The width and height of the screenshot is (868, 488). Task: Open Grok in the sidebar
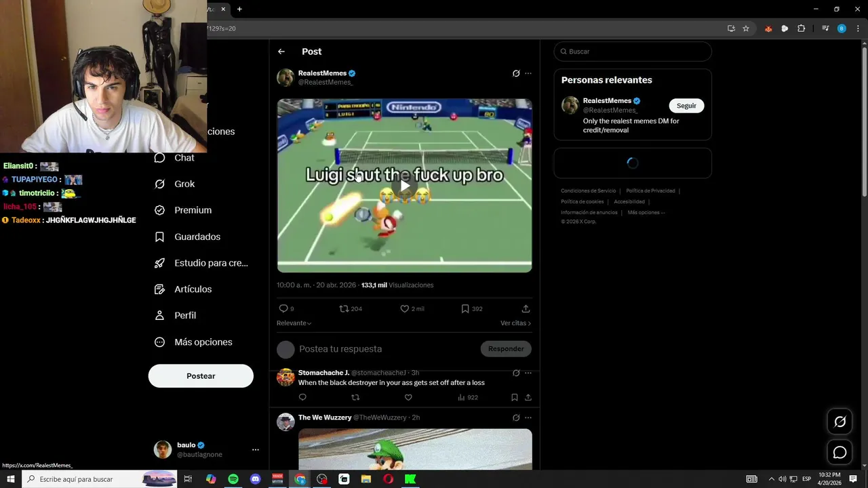point(175,184)
